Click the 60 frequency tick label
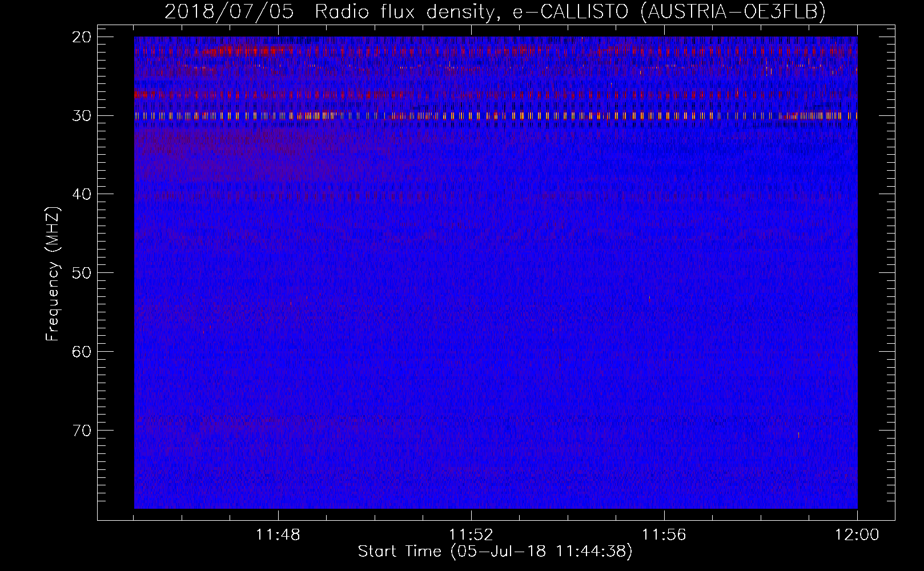924x571 pixels. click(x=82, y=351)
